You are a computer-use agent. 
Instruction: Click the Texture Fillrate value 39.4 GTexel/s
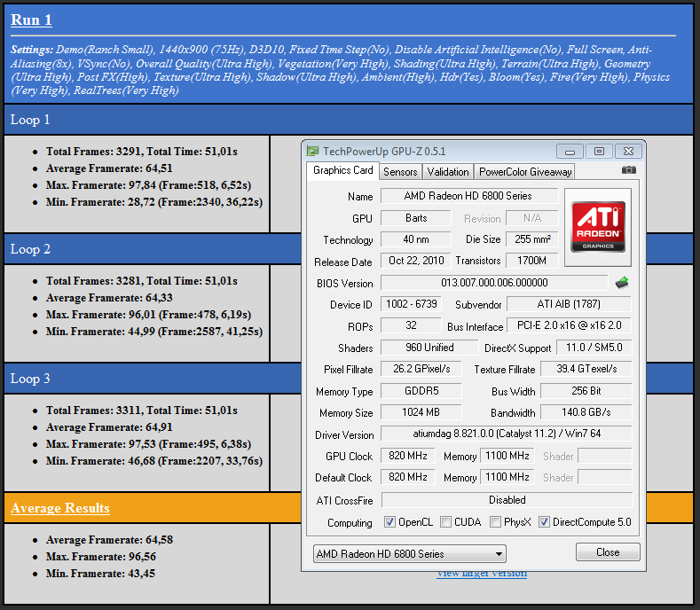coord(586,369)
